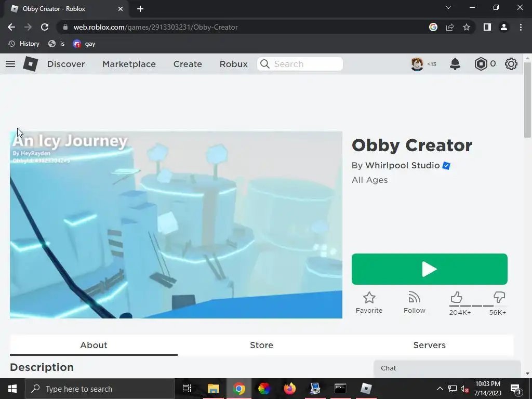This screenshot has width=532, height=399.
Task: Switch to the Servers tab
Action: click(x=429, y=345)
